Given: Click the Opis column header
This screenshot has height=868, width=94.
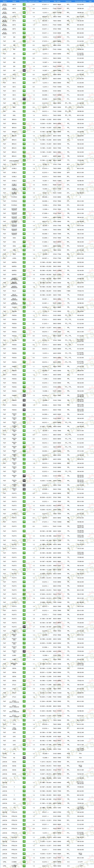Looking at the screenshot, I should tap(90, 1).
